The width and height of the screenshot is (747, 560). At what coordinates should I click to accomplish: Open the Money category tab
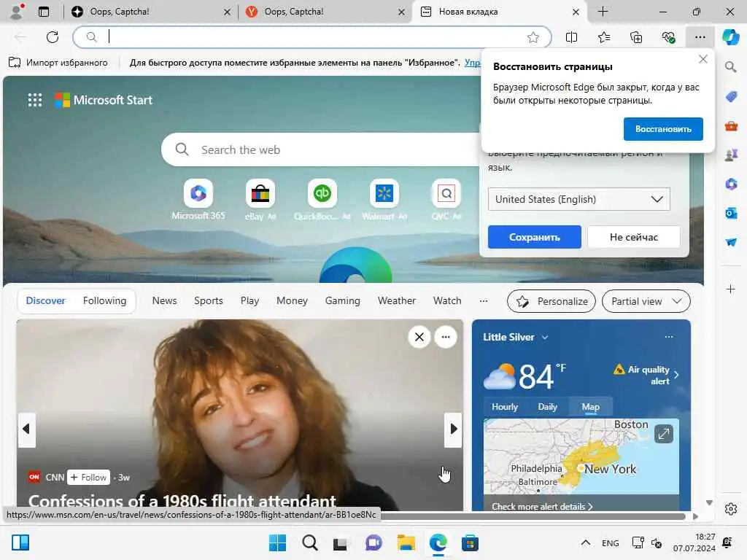[x=292, y=300]
